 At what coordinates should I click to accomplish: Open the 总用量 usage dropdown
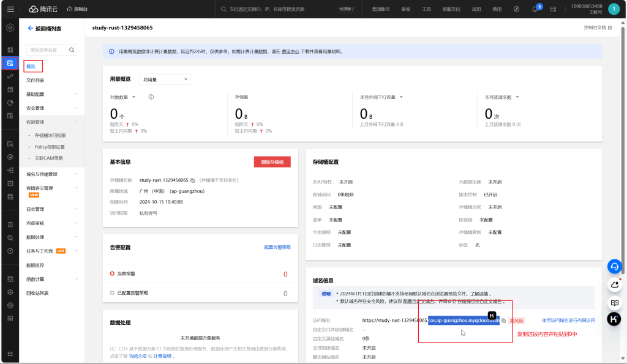point(165,80)
